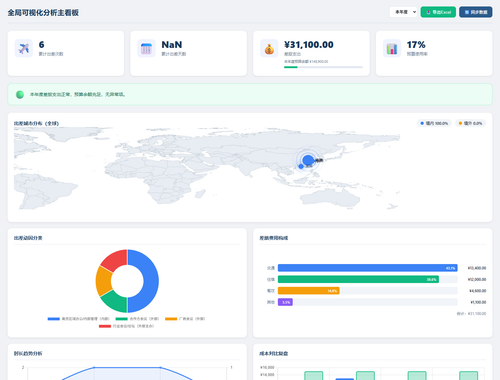Click the 时长趋势分析 panel heading
Image resolution: width=500 pixels, height=380 pixels.
click(x=28, y=353)
